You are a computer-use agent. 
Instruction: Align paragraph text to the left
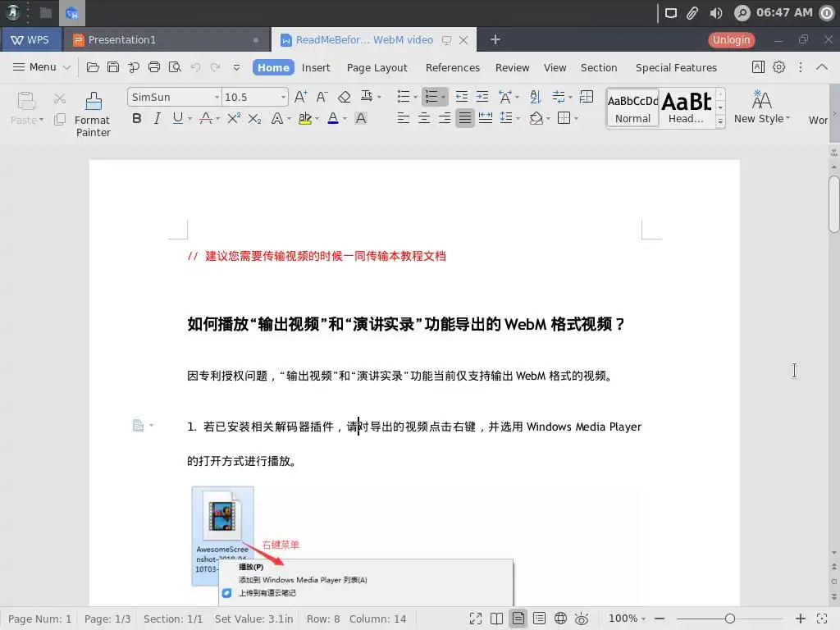404,118
